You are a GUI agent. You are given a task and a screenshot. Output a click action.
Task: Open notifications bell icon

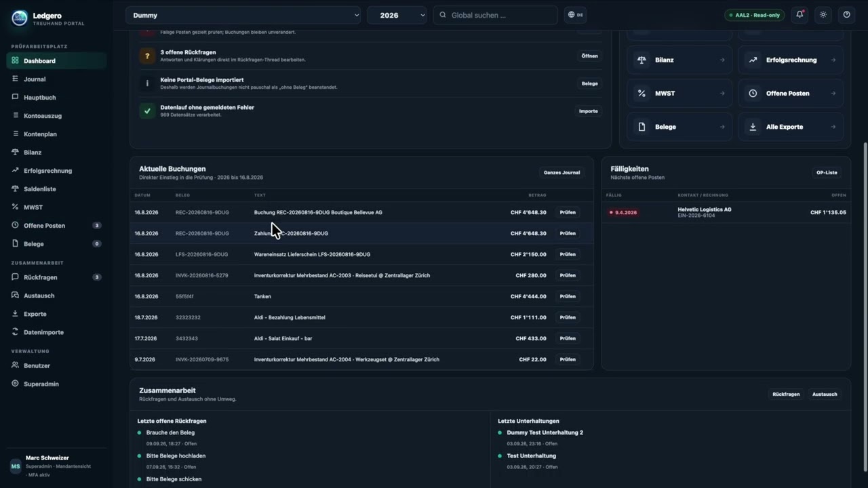[x=800, y=15]
